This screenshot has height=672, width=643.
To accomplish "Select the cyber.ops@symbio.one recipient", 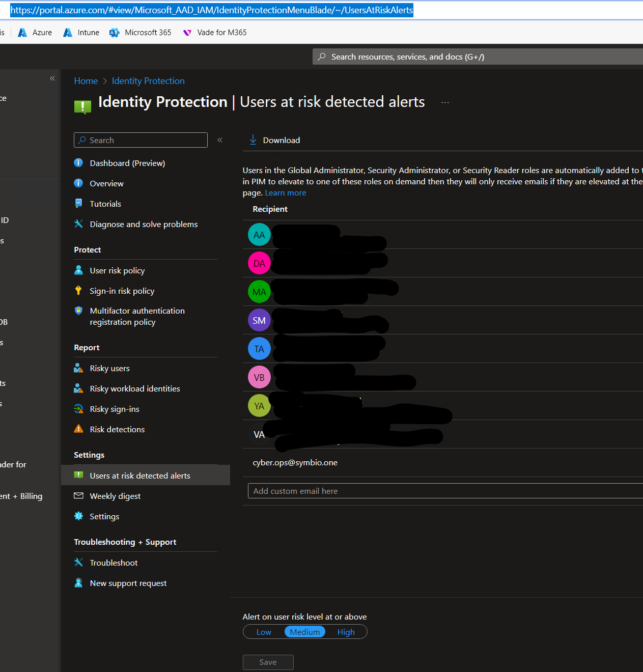I will tap(295, 463).
